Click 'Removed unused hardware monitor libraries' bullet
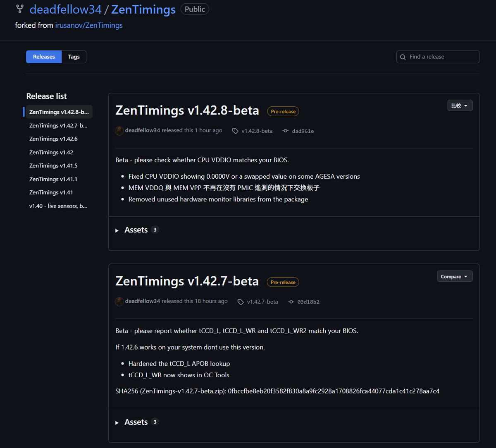This screenshot has height=448, width=496. [x=218, y=199]
